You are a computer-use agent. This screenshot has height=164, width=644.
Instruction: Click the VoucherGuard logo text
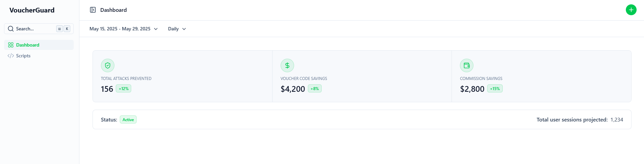(x=32, y=10)
